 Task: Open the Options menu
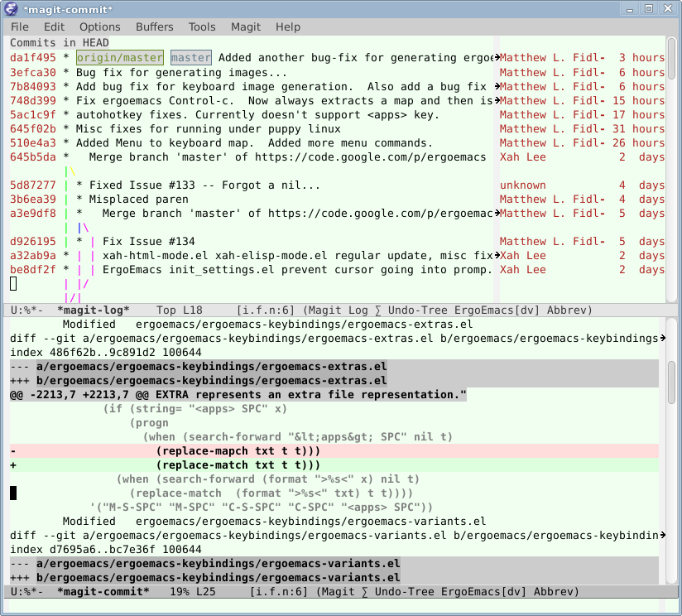pos(99,27)
